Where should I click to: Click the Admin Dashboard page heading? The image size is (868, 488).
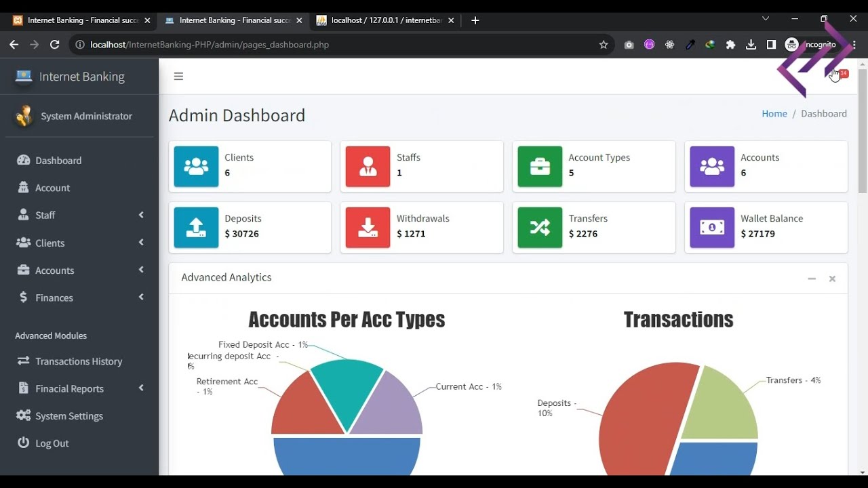point(237,115)
